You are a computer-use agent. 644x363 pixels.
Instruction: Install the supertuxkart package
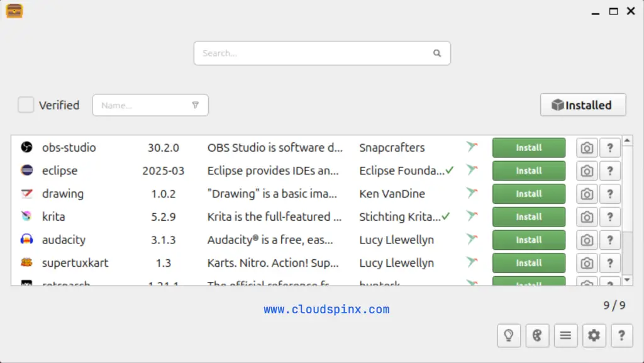tap(528, 263)
